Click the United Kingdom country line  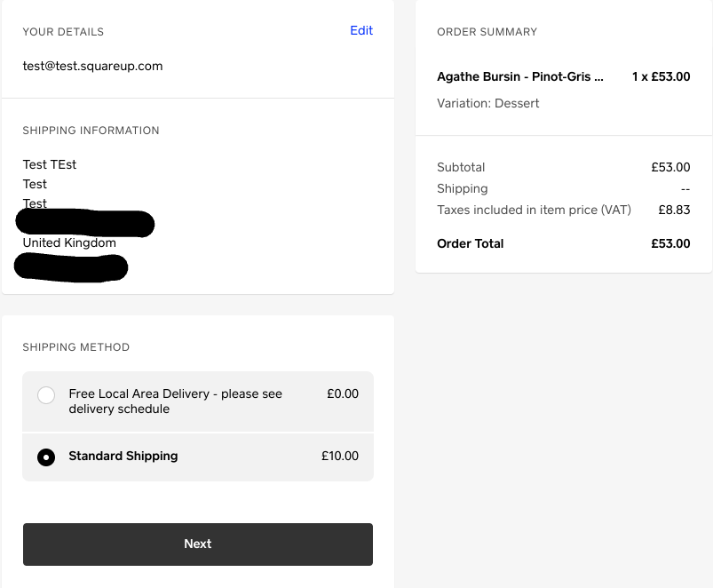point(69,242)
